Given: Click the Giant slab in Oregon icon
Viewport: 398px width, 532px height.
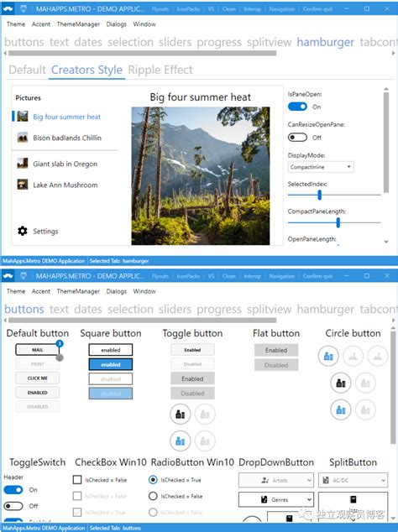Looking at the screenshot, I should (23, 163).
